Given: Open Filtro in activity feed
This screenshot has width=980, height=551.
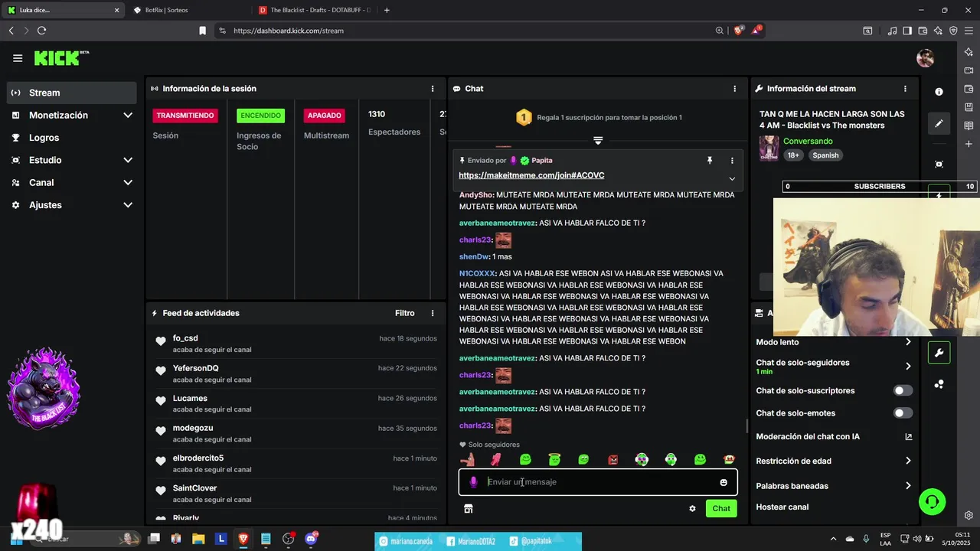Looking at the screenshot, I should pyautogui.click(x=405, y=313).
